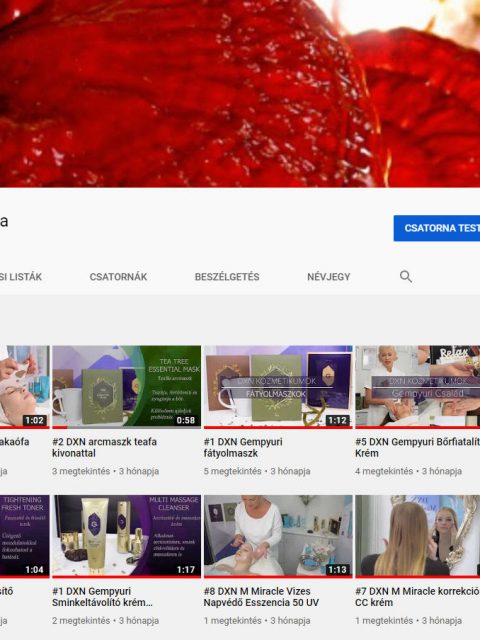Open the 1:02 face mask thumbnail
The image size is (480, 640).
(24, 386)
